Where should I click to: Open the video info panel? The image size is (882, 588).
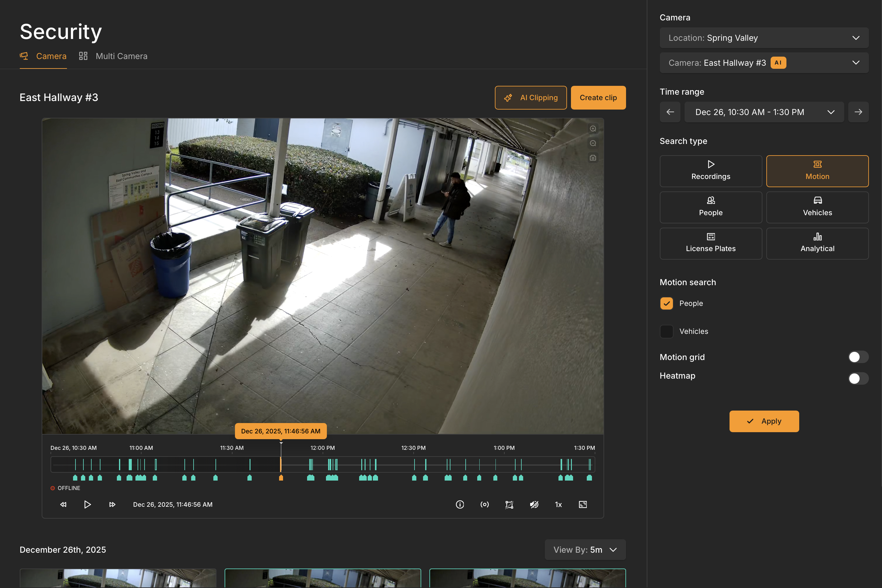460,504
